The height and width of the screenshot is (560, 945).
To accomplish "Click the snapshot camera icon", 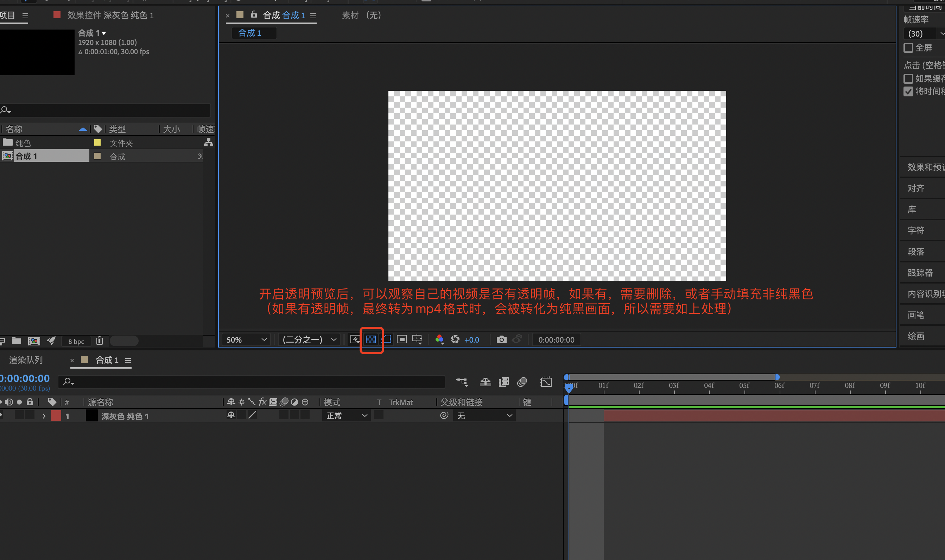I will (x=501, y=339).
